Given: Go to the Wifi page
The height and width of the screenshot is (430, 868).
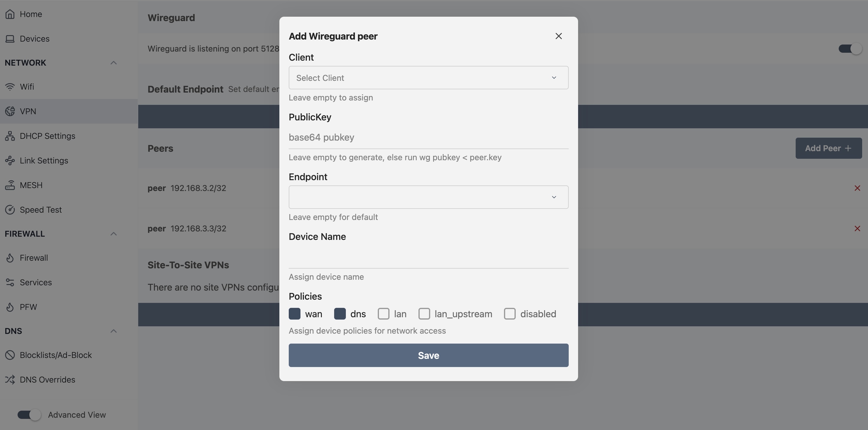Looking at the screenshot, I should pos(69,87).
